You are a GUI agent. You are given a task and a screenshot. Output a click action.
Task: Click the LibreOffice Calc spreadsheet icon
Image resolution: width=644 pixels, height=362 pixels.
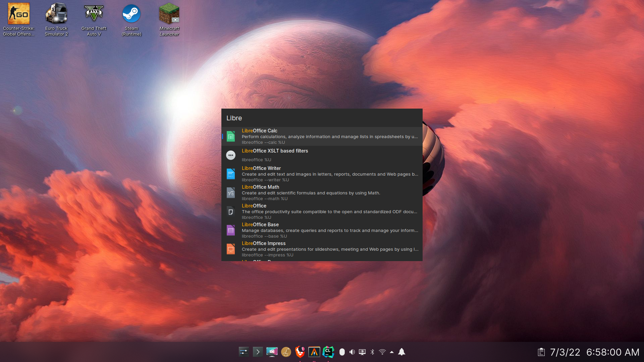tap(231, 136)
